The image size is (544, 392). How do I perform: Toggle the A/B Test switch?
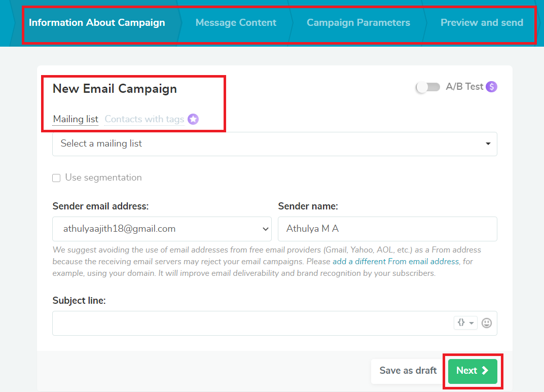coord(428,87)
